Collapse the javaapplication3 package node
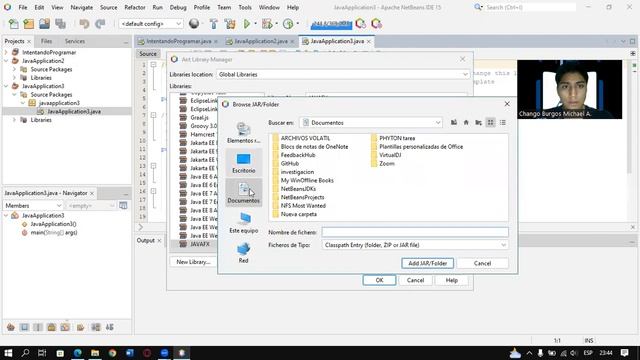The height and width of the screenshot is (360, 640). click(x=23, y=103)
